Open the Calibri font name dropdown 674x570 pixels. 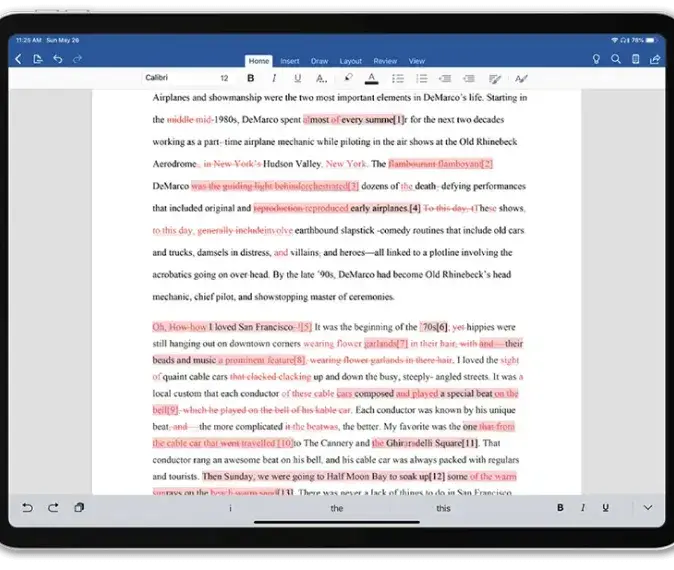157,78
